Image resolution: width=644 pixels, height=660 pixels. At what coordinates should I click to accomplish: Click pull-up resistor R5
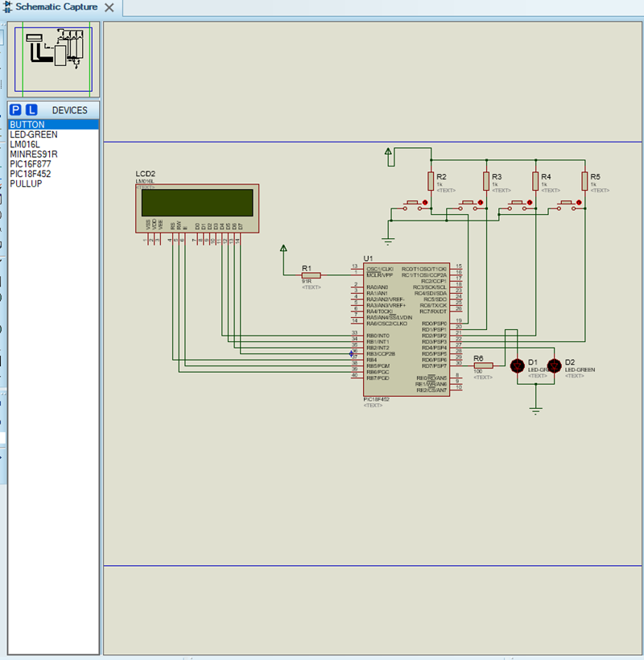point(584,182)
